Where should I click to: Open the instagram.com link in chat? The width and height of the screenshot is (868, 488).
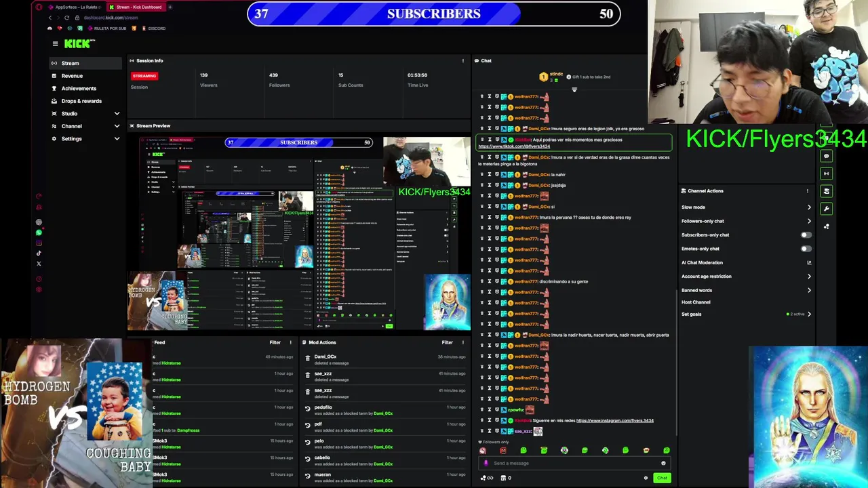coord(615,421)
